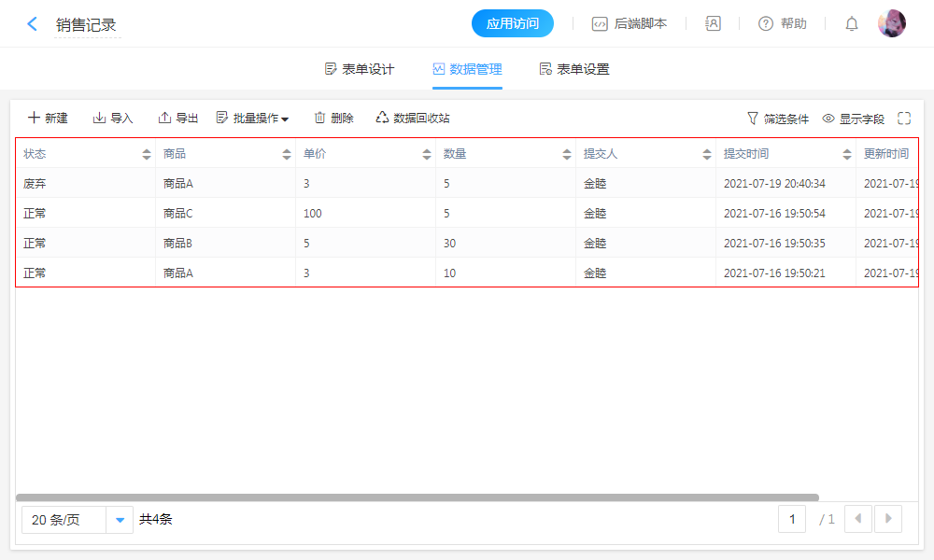Open 帮助 help icon
The width and height of the screenshot is (934, 560).
(766, 24)
